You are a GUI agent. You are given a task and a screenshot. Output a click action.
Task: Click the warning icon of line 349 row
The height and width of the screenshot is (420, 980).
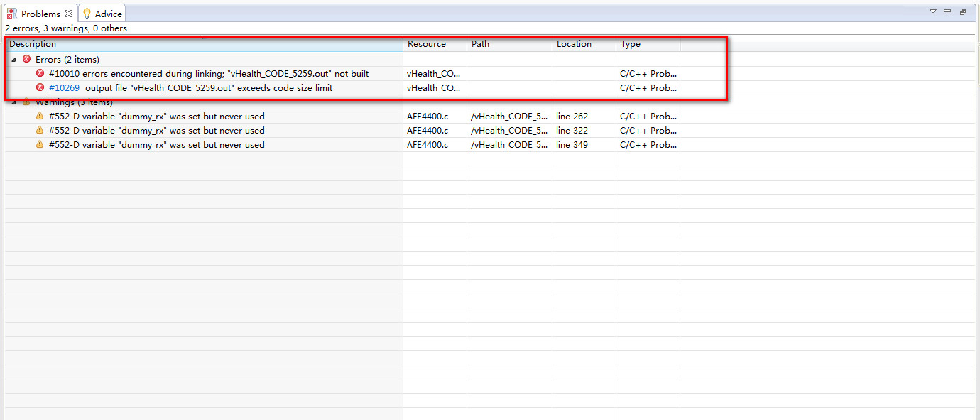(x=40, y=144)
